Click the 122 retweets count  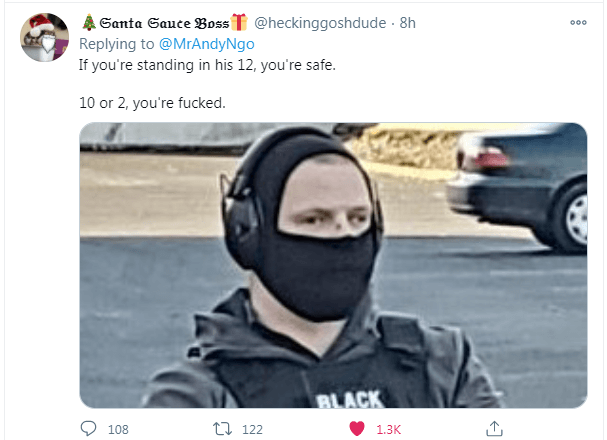(x=252, y=429)
